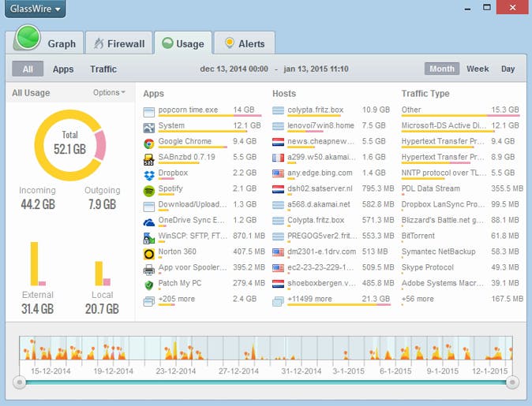The height and width of the screenshot is (406, 532).
Task: Click the +11499 more hosts icon
Action: pos(278,301)
